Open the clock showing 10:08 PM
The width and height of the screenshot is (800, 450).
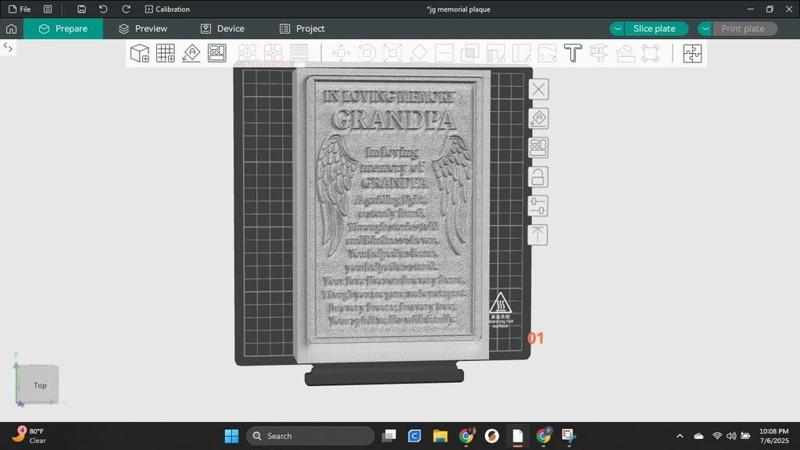[773, 436]
